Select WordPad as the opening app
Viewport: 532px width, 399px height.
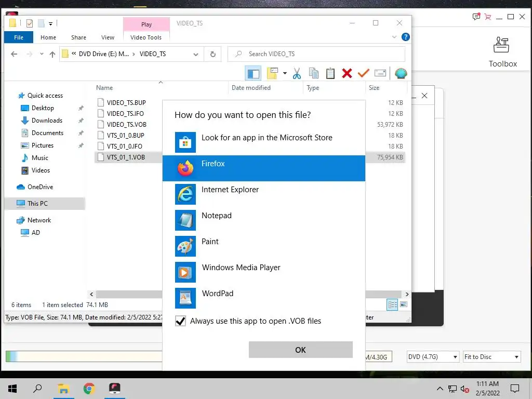coord(263,298)
